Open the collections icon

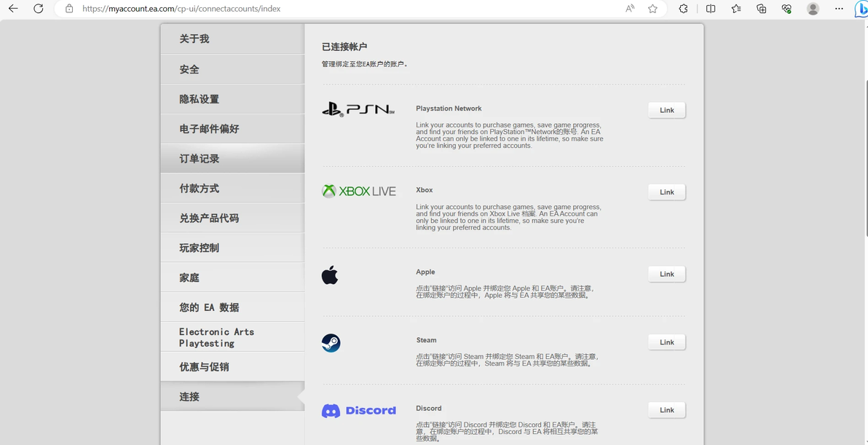tap(761, 8)
